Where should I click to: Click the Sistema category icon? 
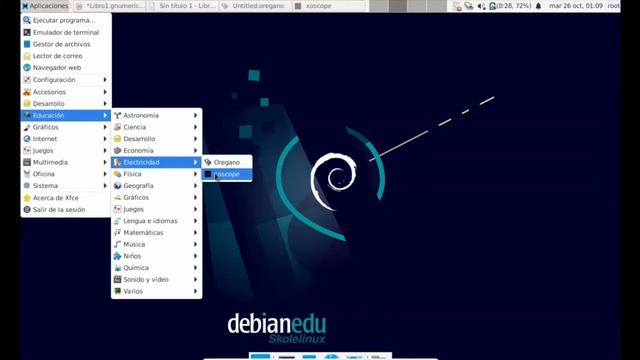[x=27, y=186]
